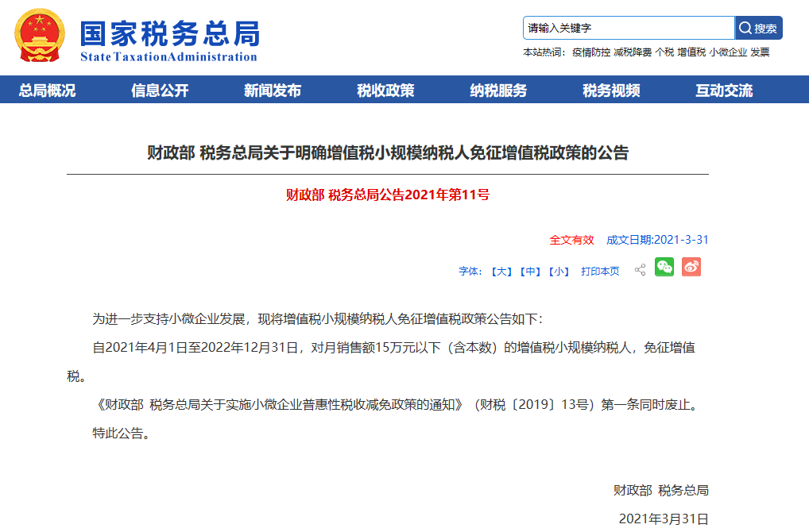
Task: Click hot keyword 疫情防控
Action: click(590, 52)
